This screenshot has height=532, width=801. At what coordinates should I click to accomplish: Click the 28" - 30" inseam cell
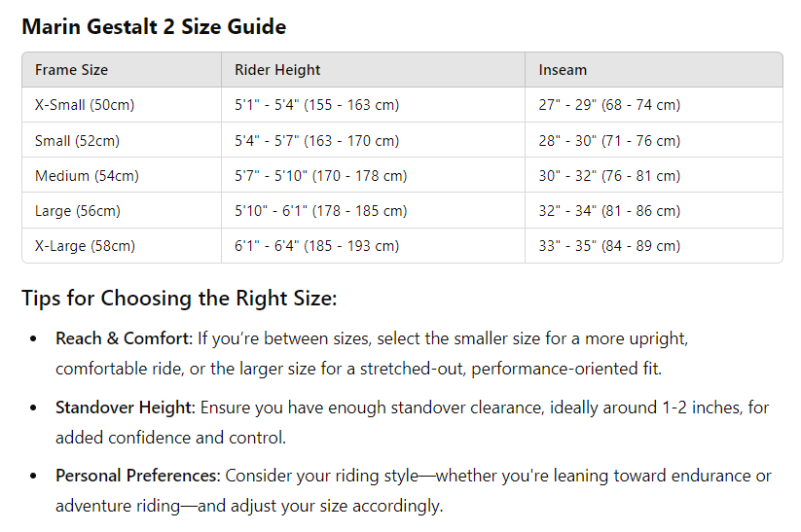609,141
